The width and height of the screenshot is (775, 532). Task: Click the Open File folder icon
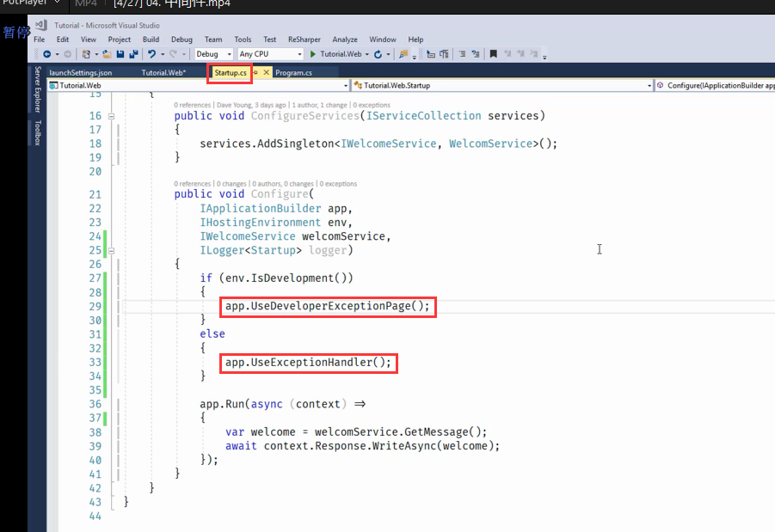tap(108, 54)
